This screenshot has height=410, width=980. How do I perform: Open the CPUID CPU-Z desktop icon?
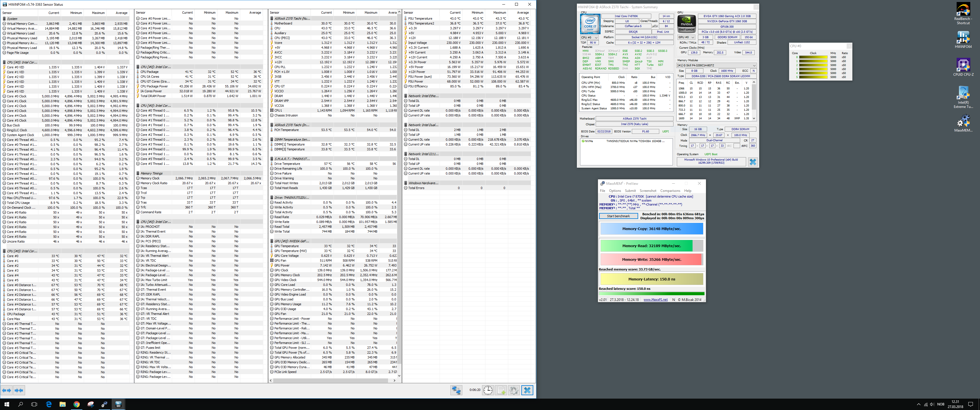963,67
